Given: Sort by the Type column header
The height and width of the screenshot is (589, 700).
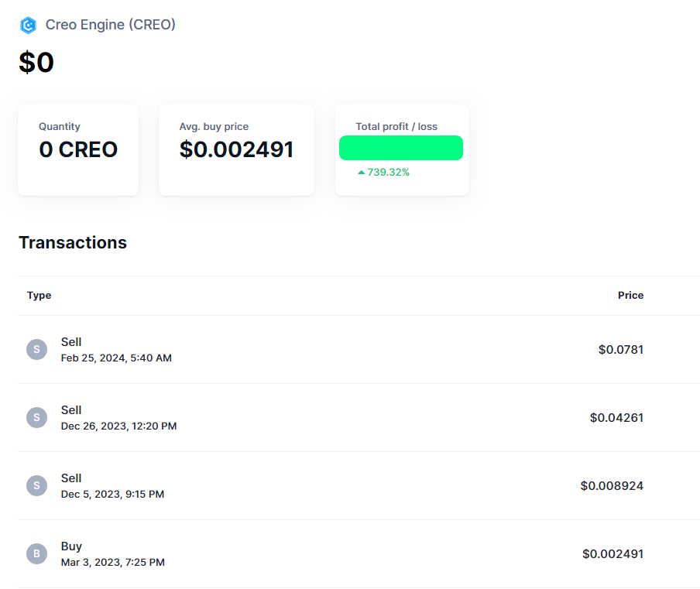Looking at the screenshot, I should 39,295.
